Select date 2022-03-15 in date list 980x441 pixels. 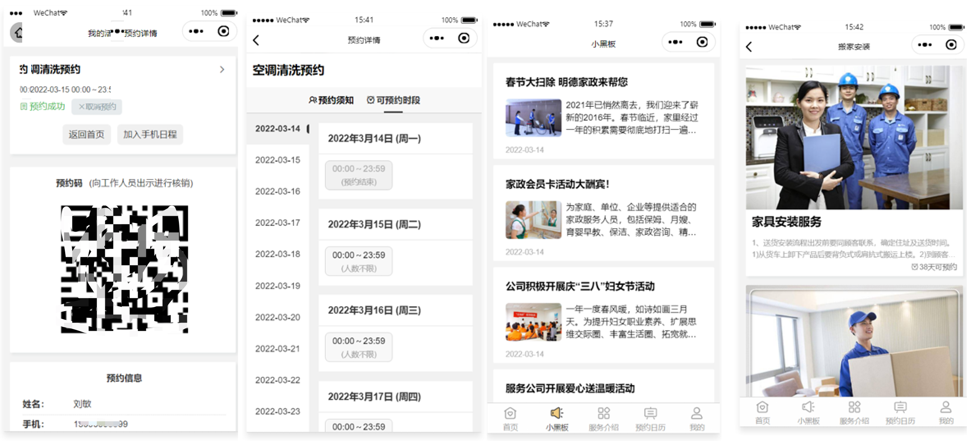(278, 160)
